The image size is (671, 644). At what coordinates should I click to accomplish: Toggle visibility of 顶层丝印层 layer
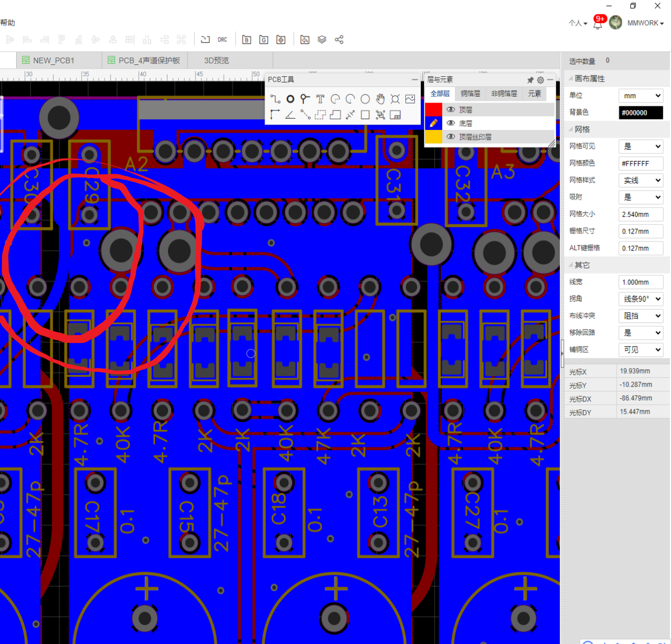click(451, 137)
